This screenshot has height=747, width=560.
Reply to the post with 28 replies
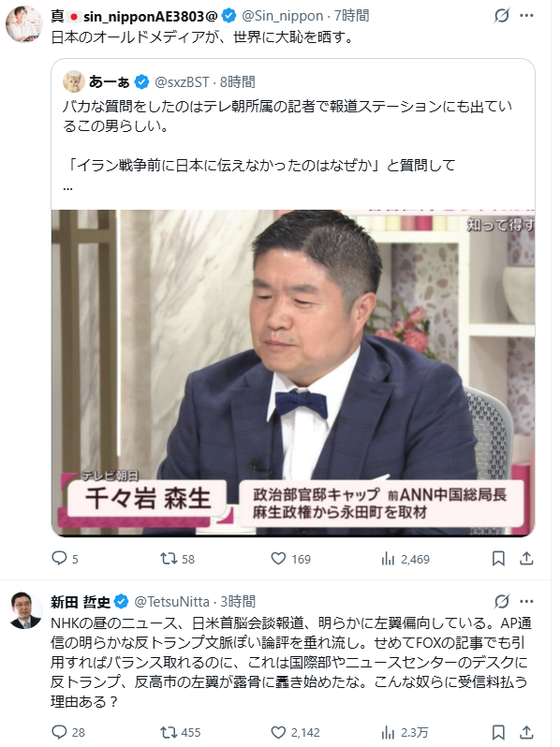pyautogui.click(x=68, y=732)
